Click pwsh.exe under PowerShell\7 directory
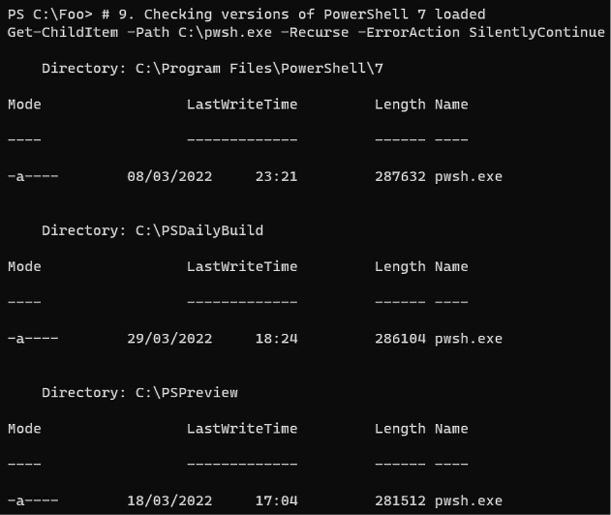The image size is (611, 515). 468,176
